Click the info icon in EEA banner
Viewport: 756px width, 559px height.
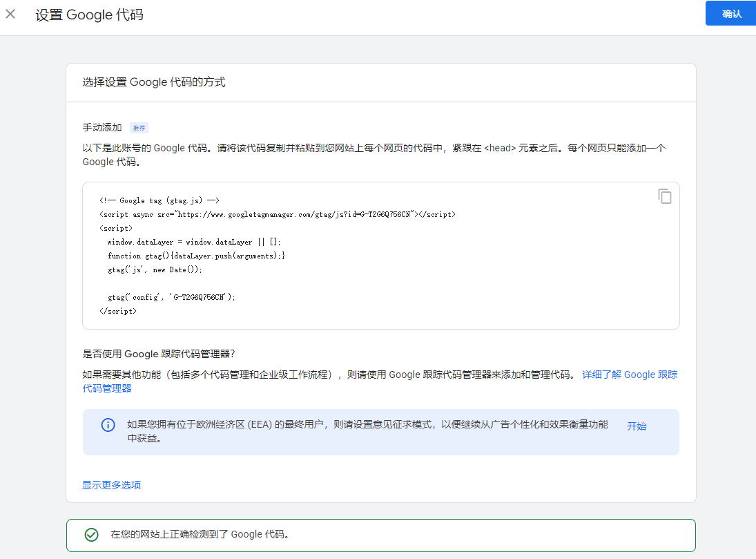coord(108,425)
